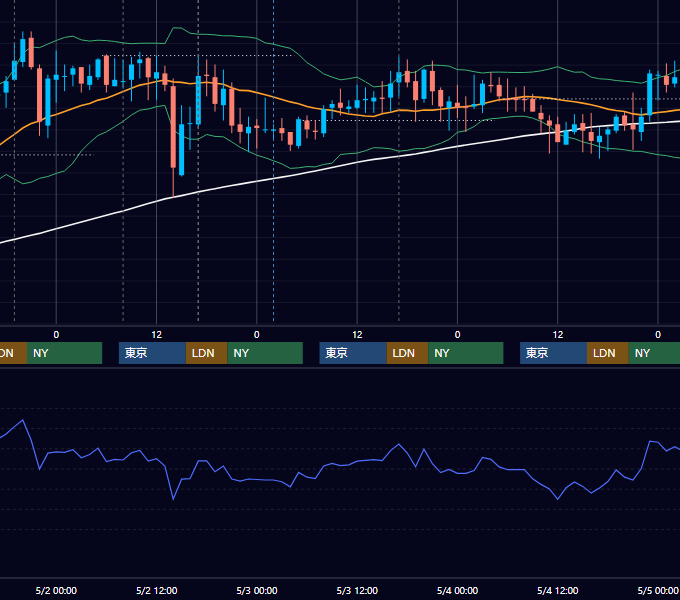Click the 5/5 00:00 date label
Viewport: 680px width, 600px height.
pos(658,590)
